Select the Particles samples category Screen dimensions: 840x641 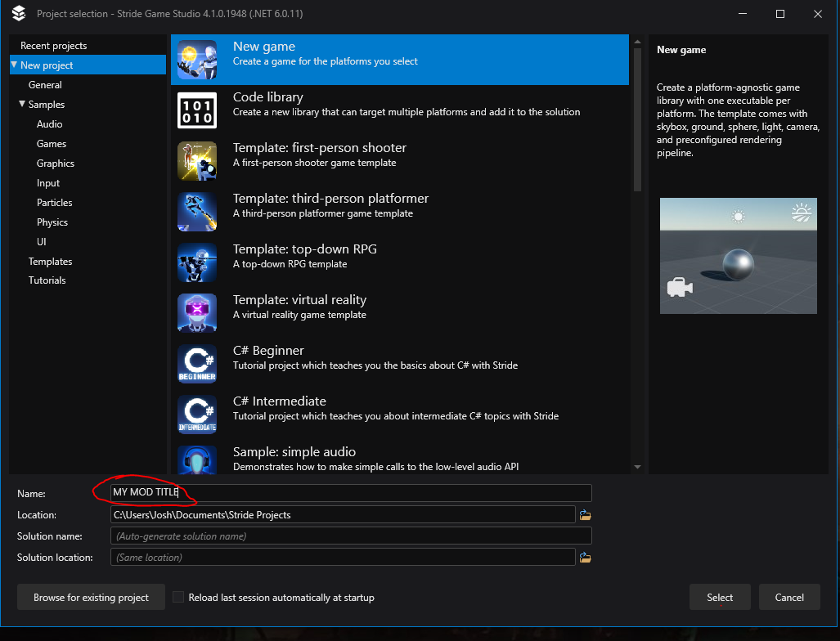coord(54,203)
